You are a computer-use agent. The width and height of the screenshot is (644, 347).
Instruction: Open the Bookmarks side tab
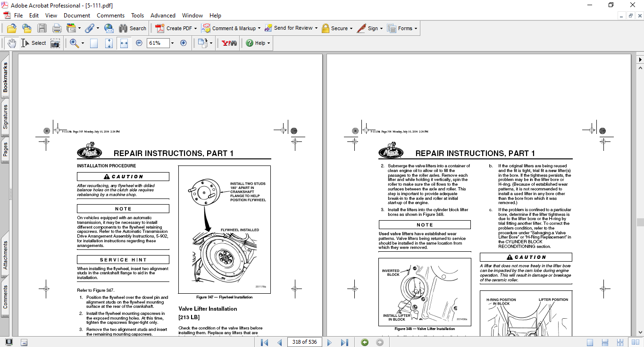tap(5, 78)
